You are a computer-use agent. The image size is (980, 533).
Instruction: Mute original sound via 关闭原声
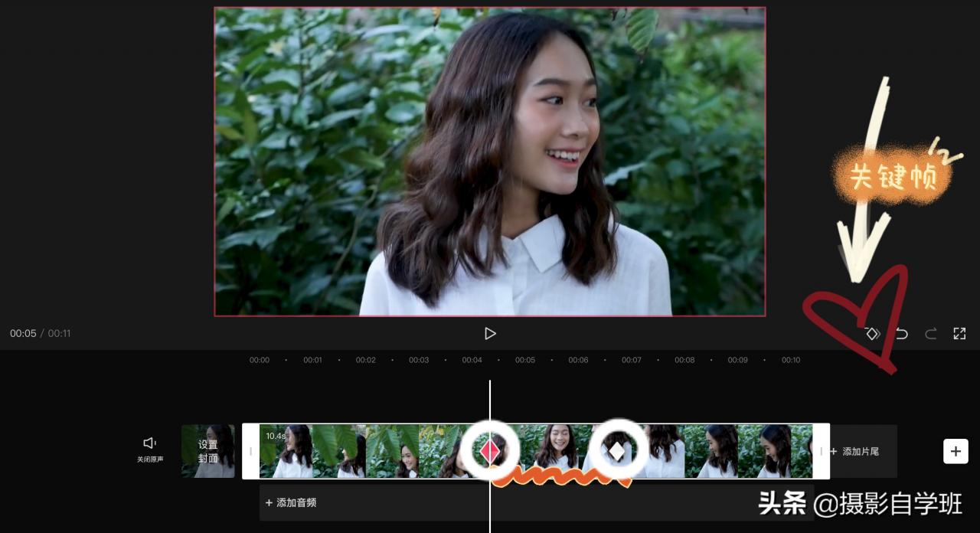tap(149, 449)
